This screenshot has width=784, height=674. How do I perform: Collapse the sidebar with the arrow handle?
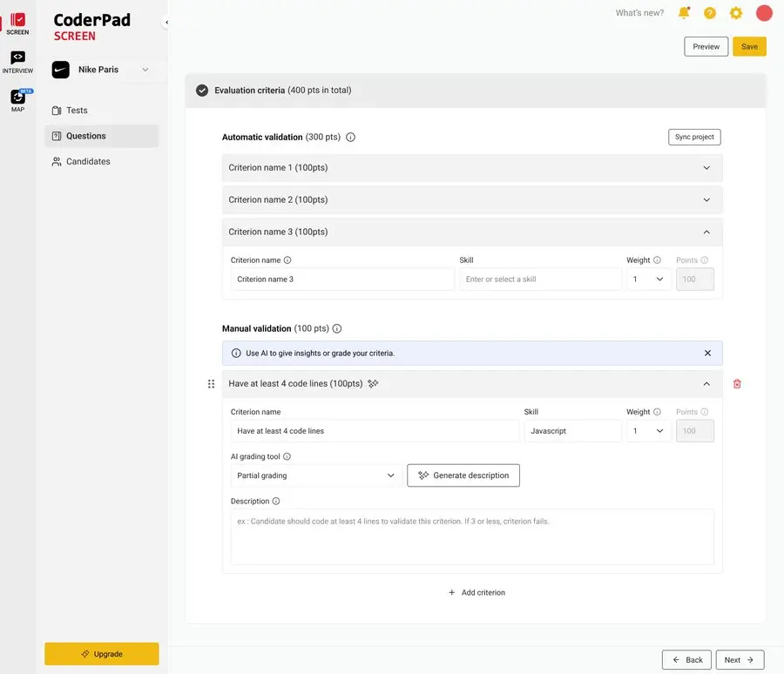click(166, 22)
